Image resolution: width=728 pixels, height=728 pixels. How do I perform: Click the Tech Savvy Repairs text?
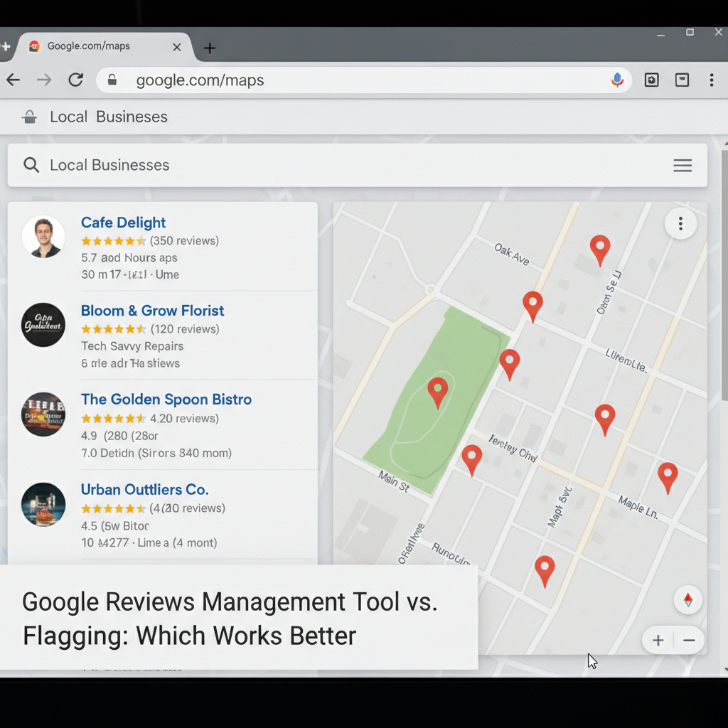132,346
